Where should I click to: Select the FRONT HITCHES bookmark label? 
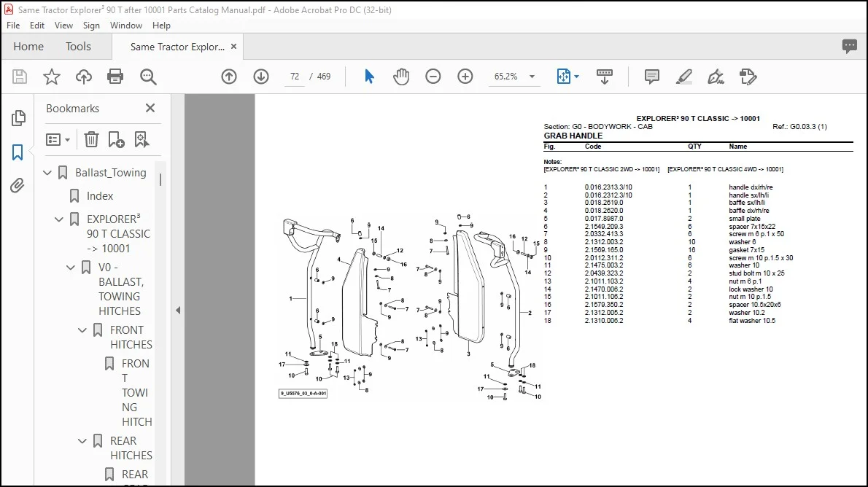coord(131,337)
